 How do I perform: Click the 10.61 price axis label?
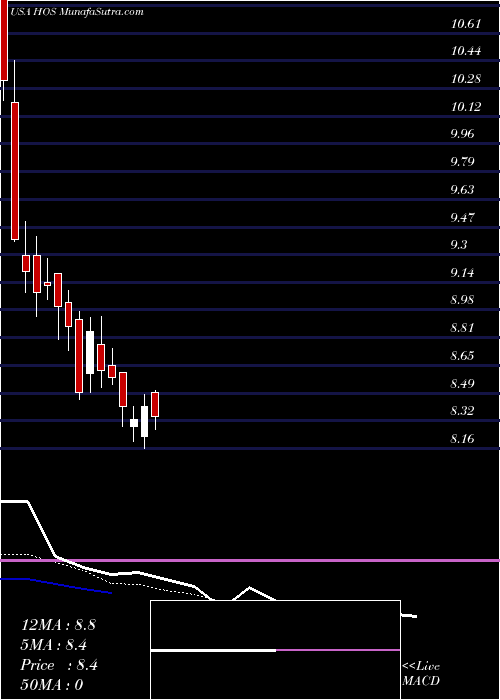(x=466, y=24)
